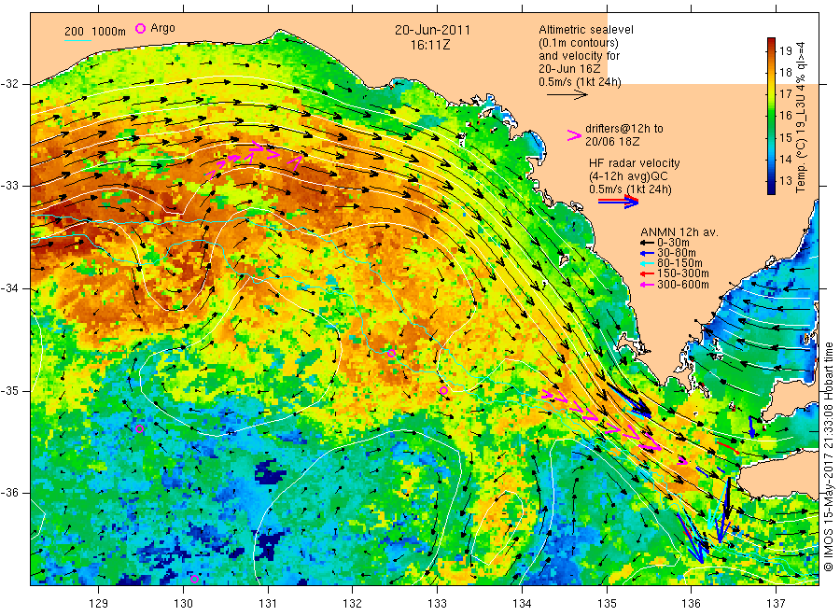840x616 pixels.
Task: Click the blue 30-80m legend arrow
Action: click(647, 253)
